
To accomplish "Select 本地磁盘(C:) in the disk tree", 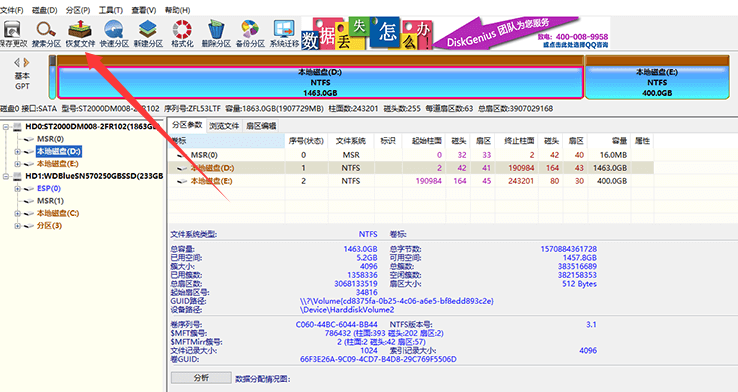I will tap(58, 213).
